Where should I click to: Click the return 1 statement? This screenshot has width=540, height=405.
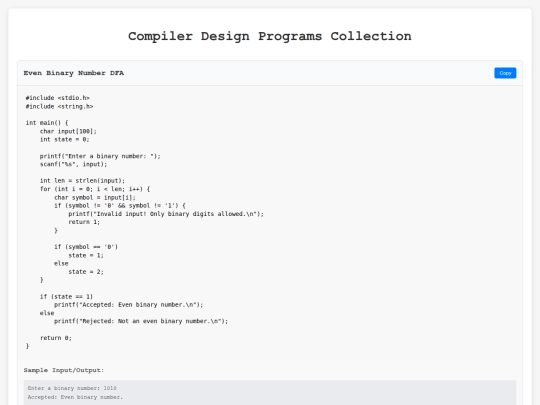[x=84, y=222]
